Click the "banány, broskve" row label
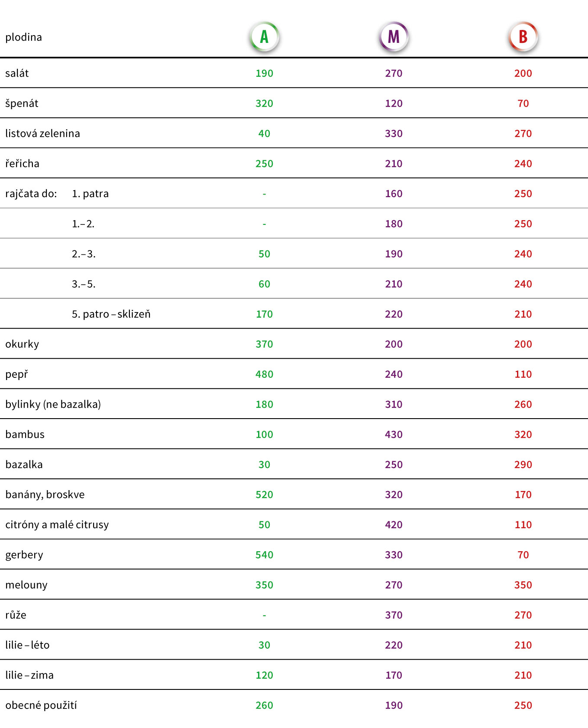The width and height of the screenshot is (588, 728). (x=45, y=494)
